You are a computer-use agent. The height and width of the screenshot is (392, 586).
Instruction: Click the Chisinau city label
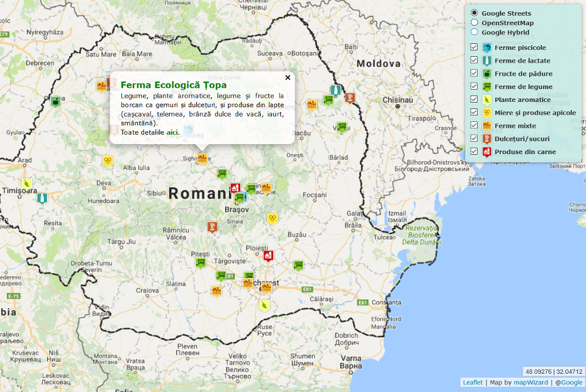pos(398,100)
